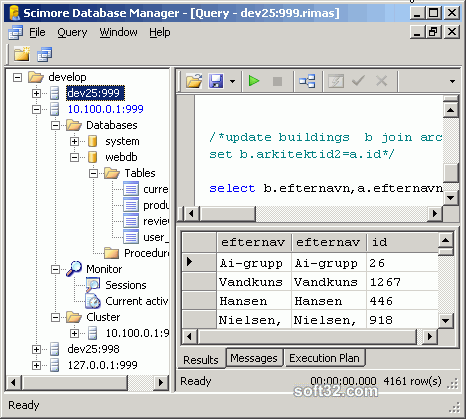Expand the 127.0.0.1:999 server node
Image resolution: width=466 pixels, height=419 pixels.
pos(36,365)
